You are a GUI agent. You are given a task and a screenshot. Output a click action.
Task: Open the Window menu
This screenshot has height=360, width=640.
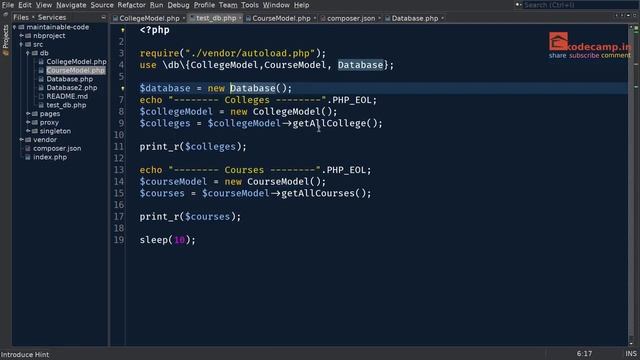pos(276,5)
